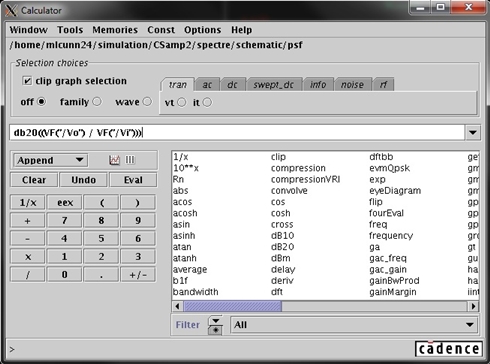Select compressionVRI in the function list
The image size is (490, 364).
(305, 179)
